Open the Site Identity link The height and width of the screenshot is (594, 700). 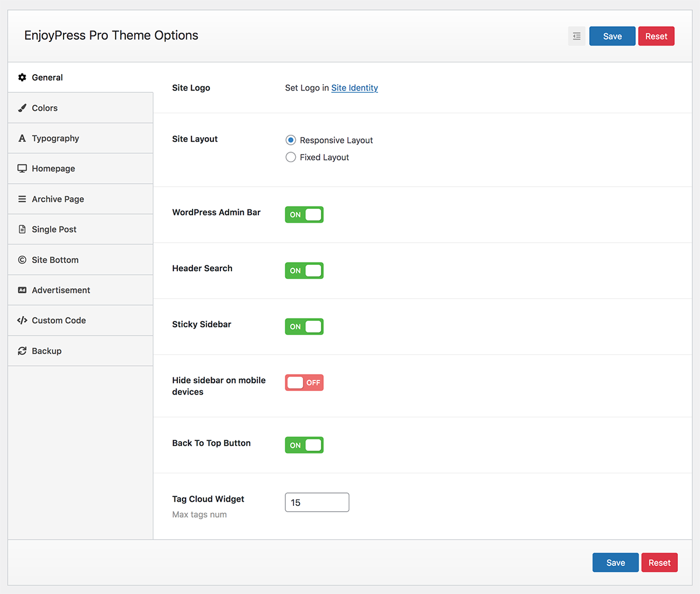point(354,88)
